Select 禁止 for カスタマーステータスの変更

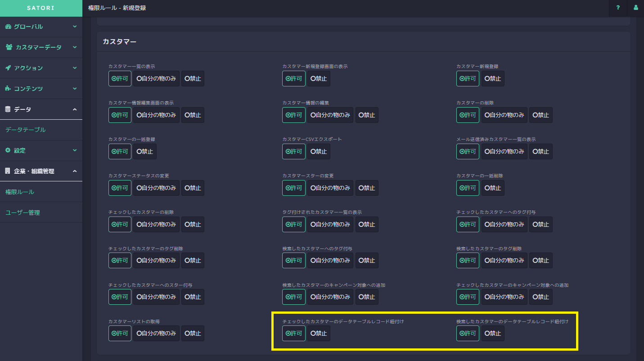[193, 188]
